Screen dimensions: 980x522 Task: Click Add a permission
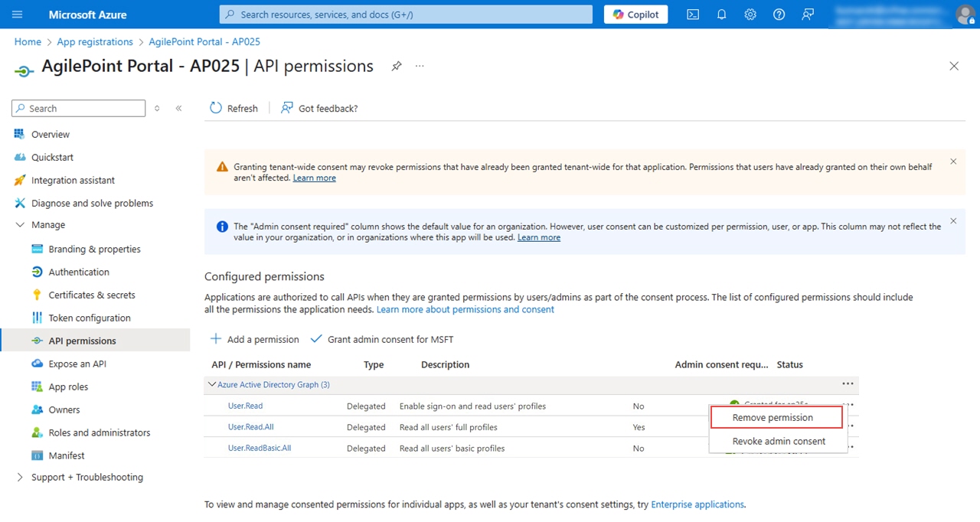click(254, 339)
